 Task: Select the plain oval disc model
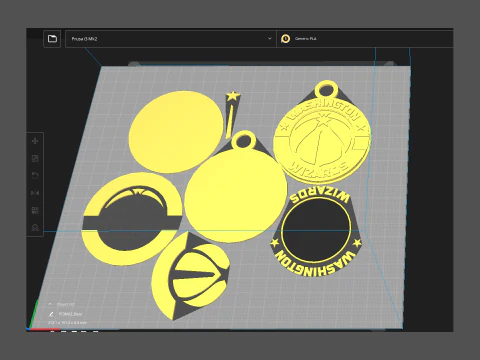tap(176, 132)
